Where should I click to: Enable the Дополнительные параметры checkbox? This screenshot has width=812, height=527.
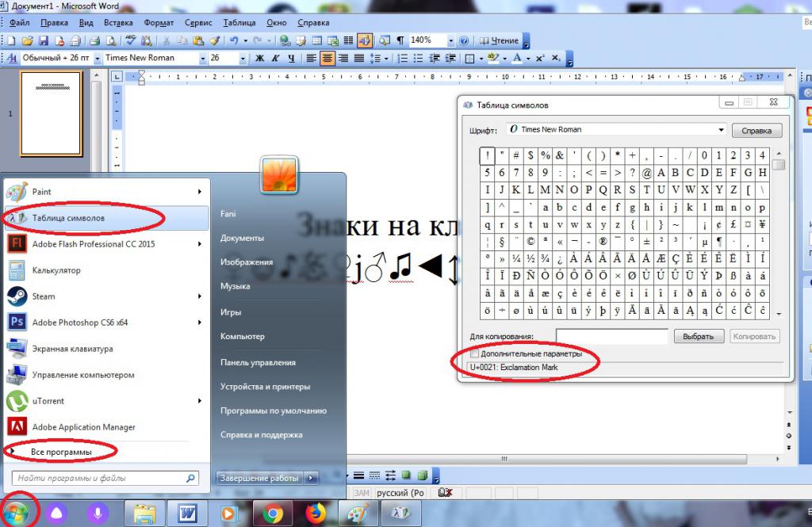coord(475,353)
